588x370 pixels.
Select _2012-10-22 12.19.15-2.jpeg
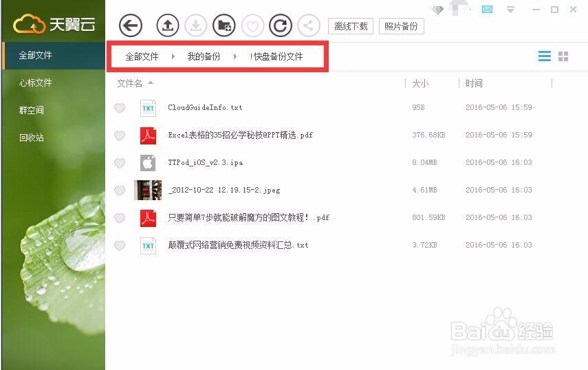tap(224, 190)
